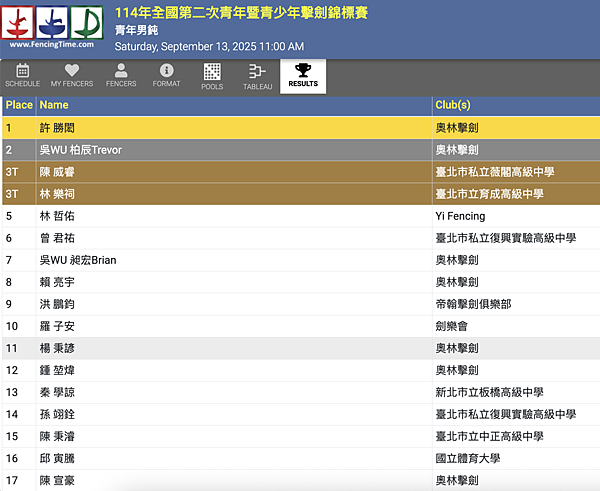Click the green sabre fencer logo
The height and width of the screenshot is (491, 600).
pos(87,23)
